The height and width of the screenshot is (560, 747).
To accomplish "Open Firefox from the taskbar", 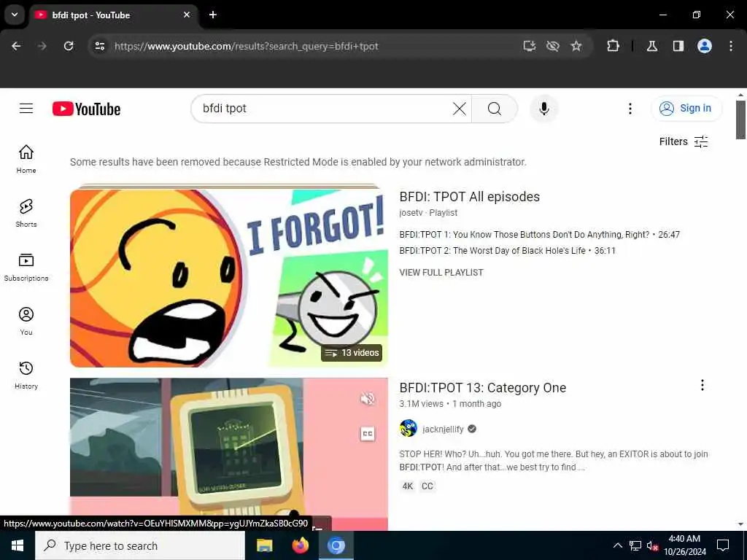I will click(x=300, y=545).
